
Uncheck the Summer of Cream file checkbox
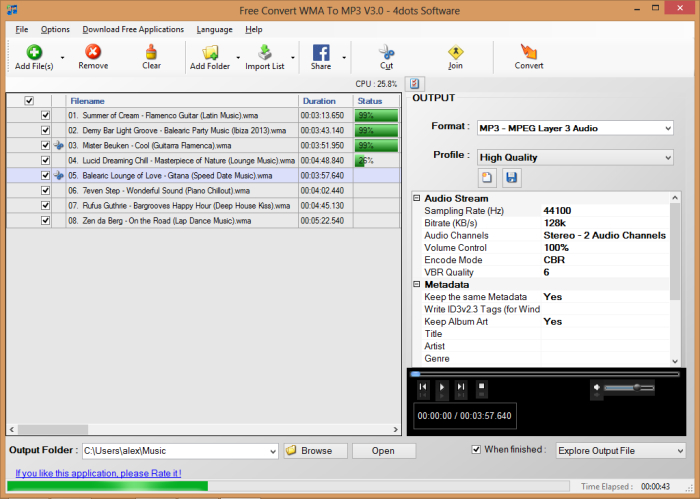pyautogui.click(x=45, y=115)
